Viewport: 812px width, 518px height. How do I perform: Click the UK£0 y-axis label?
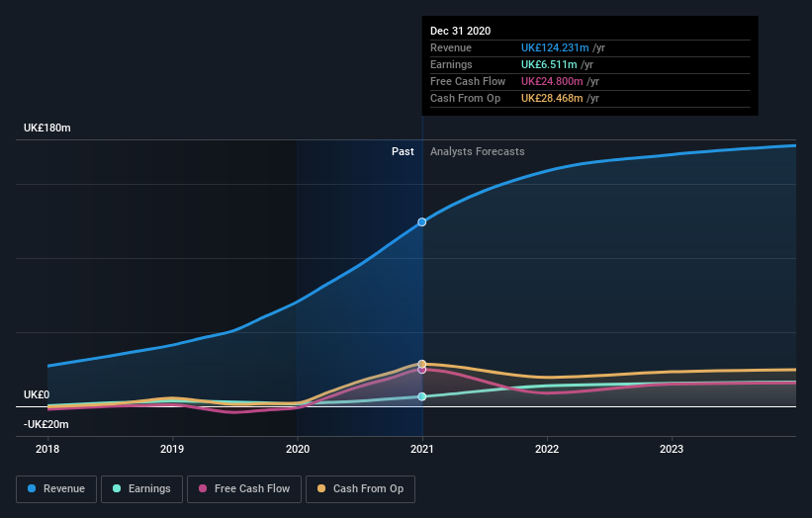click(x=37, y=394)
